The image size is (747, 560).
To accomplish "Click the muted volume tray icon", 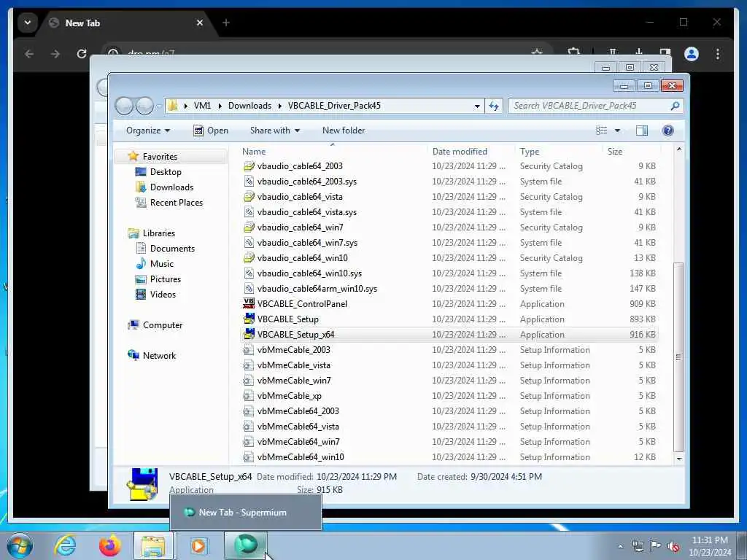I will (673, 546).
